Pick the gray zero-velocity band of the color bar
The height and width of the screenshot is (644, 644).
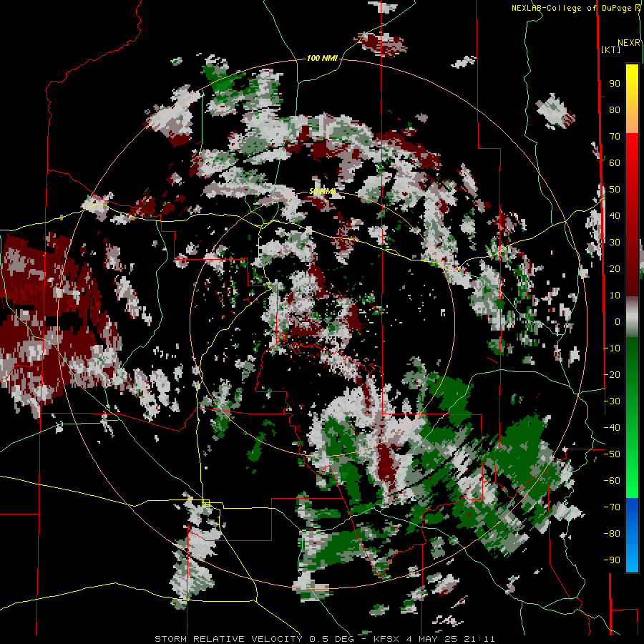(632, 317)
